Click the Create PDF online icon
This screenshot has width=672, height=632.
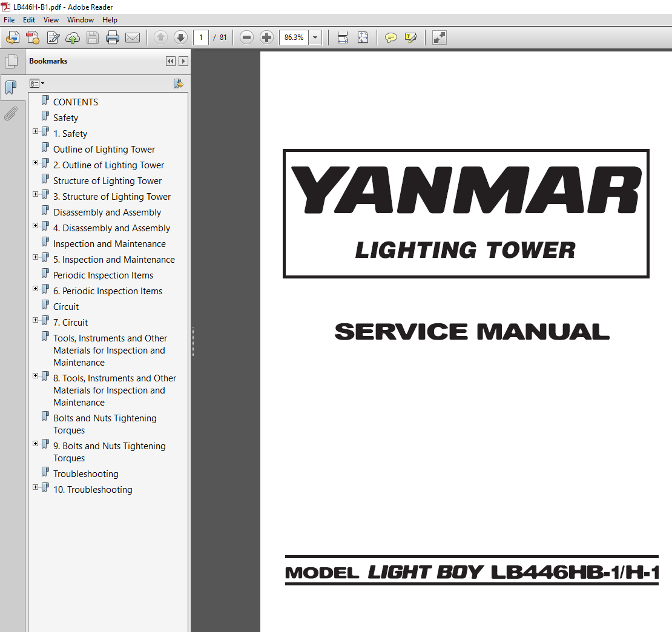tap(13, 38)
